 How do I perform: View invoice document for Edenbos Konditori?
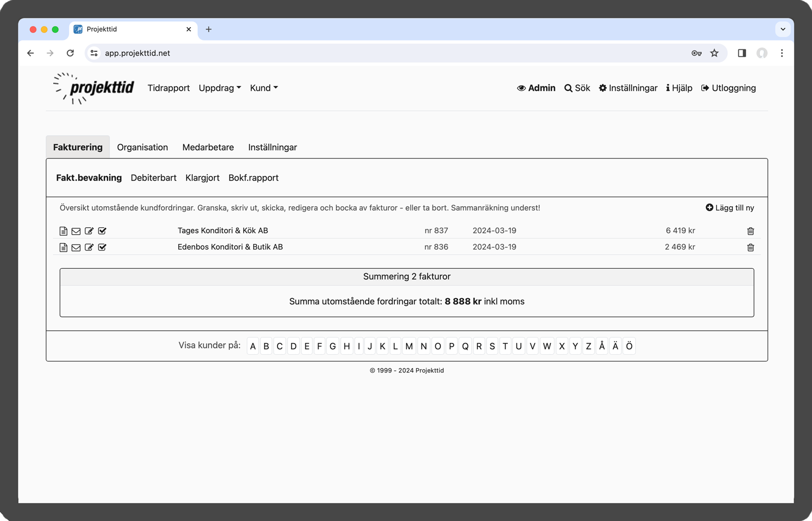click(63, 248)
